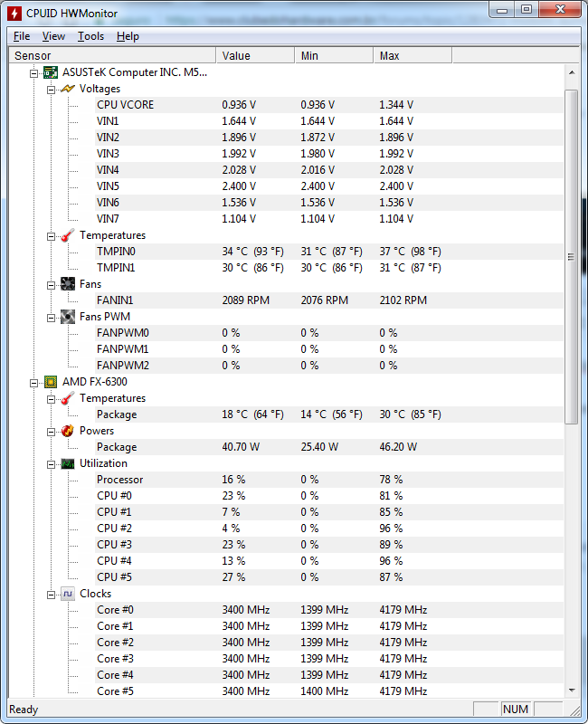Click the motherboard Temperatures thermometer icon
Screen dimensions: 588x724
(x=67, y=235)
